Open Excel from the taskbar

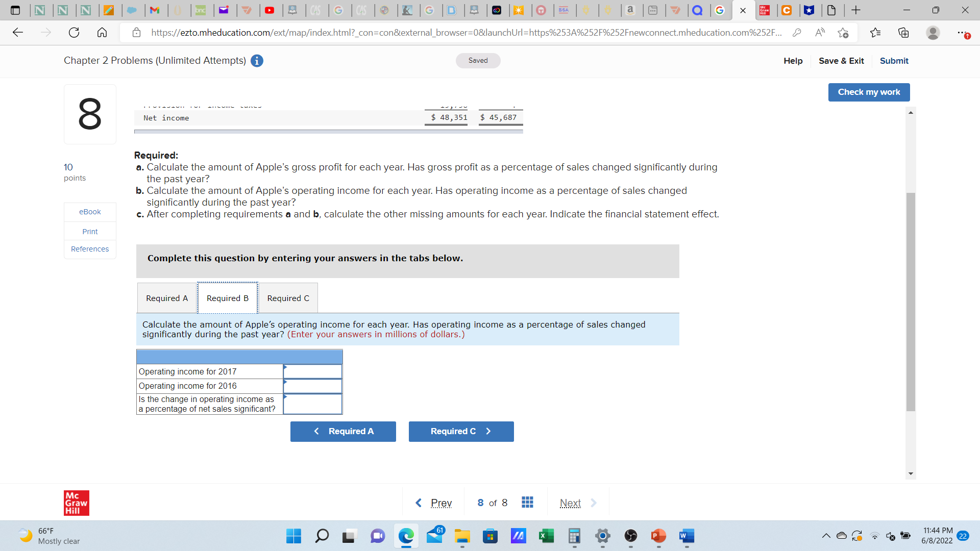546,536
